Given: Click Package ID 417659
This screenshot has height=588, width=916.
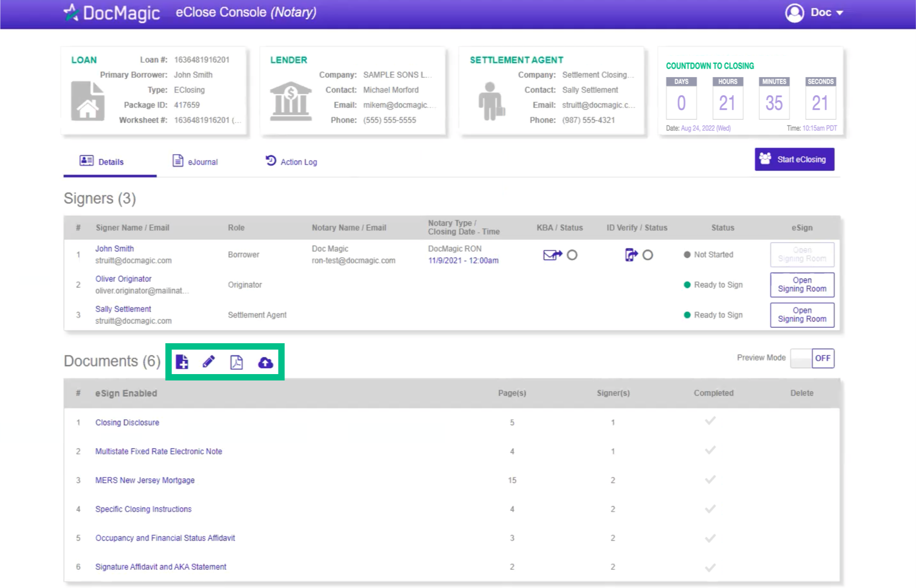Looking at the screenshot, I should [187, 105].
